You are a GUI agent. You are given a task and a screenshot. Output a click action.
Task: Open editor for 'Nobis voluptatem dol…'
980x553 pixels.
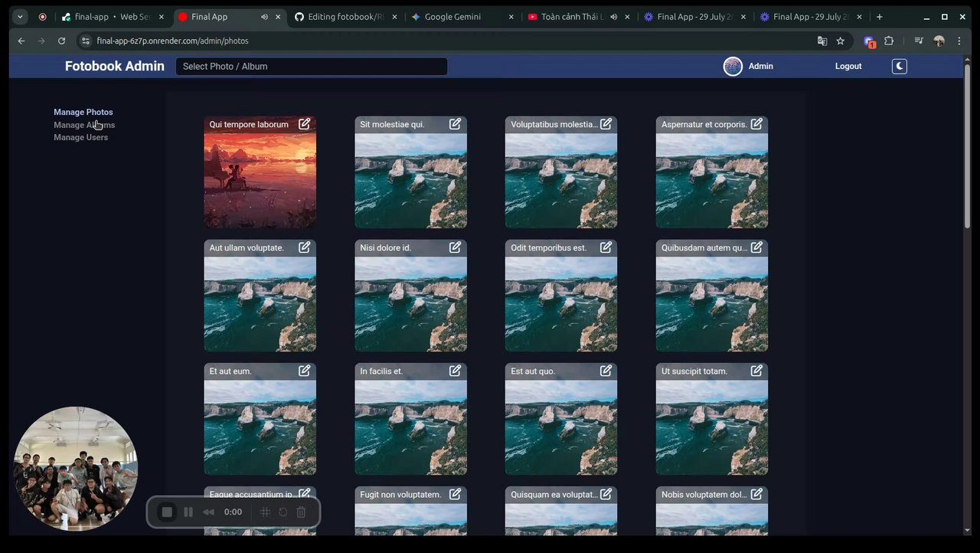point(756,494)
